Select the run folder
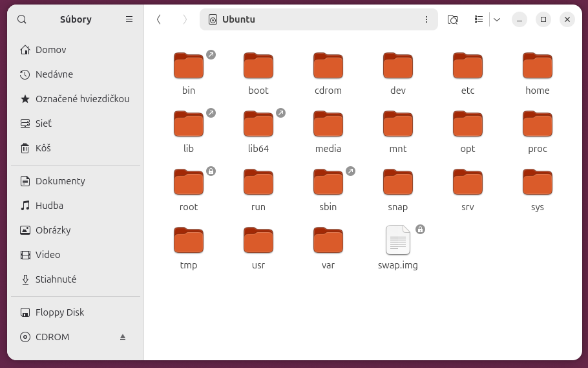This screenshot has width=588, height=368. click(x=258, y=182)
